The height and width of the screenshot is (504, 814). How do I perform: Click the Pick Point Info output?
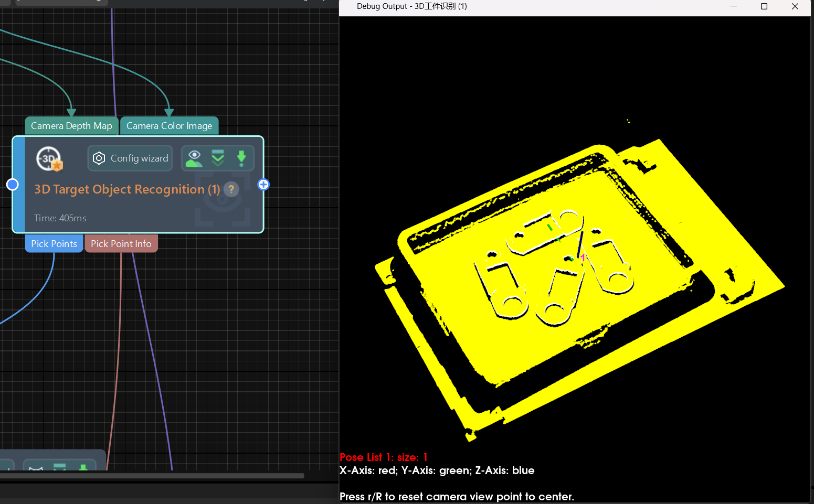[x=121, y=243]
